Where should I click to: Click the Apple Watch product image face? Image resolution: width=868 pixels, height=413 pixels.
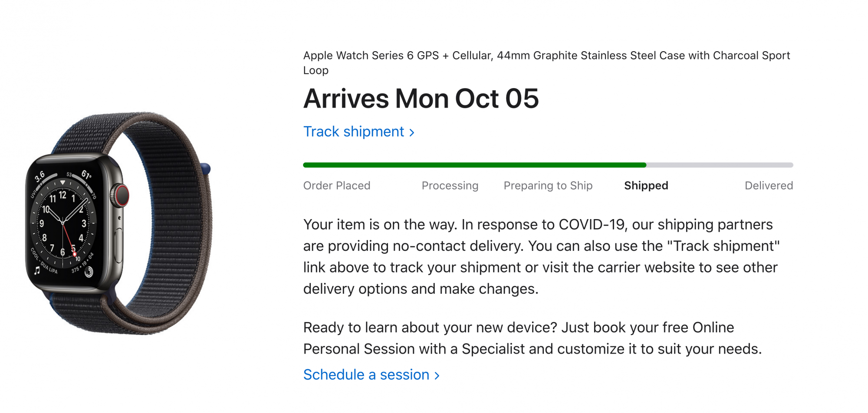coord(63,223)
